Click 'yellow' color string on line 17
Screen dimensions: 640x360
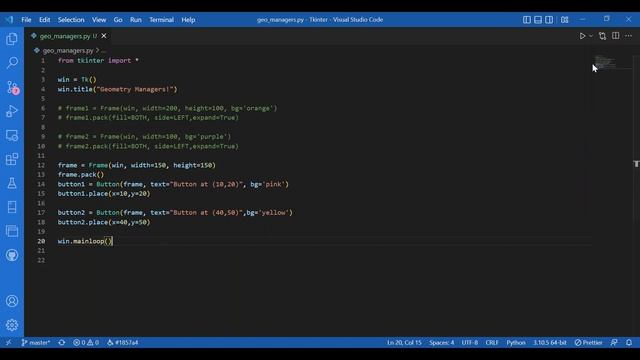point(273,213)
